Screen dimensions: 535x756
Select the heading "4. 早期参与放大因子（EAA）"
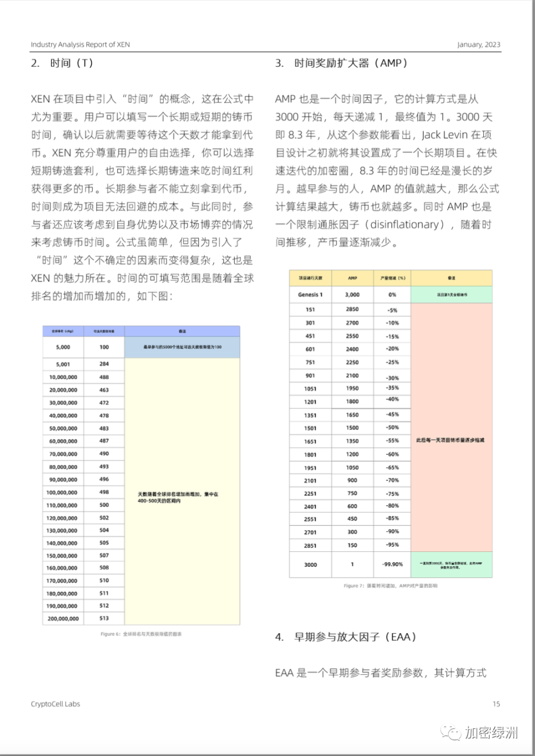click(346, 637)
